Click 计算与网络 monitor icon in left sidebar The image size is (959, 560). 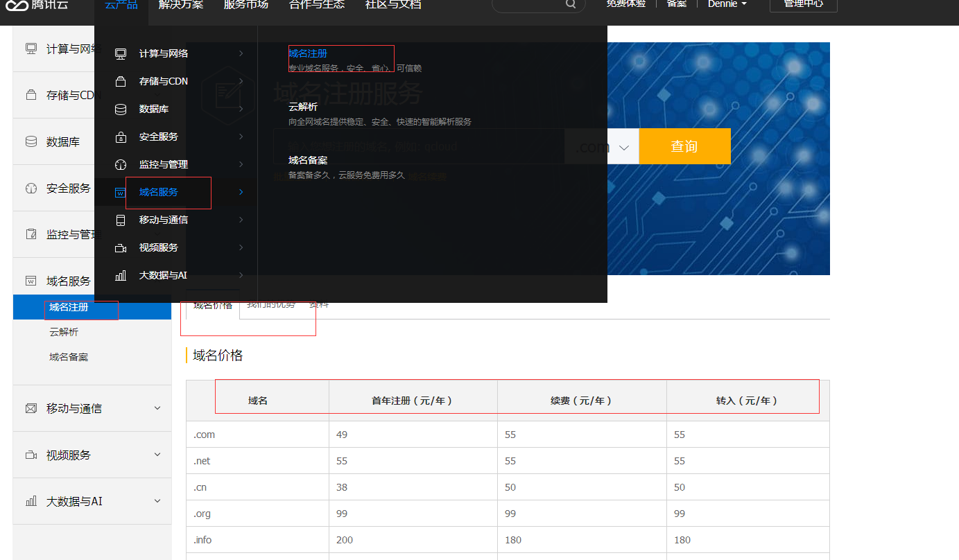(x=31, y=49)
